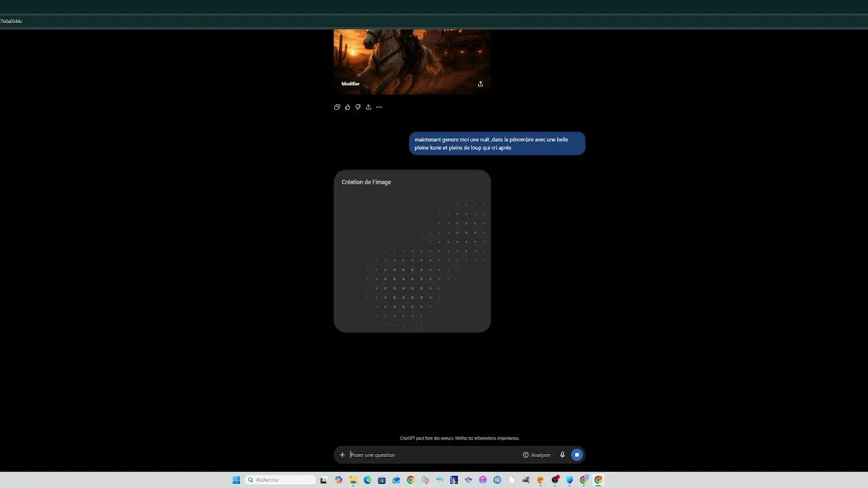
Task: Click the 'Création de l'image' placeholder card
Action: [x=412, y=251]
